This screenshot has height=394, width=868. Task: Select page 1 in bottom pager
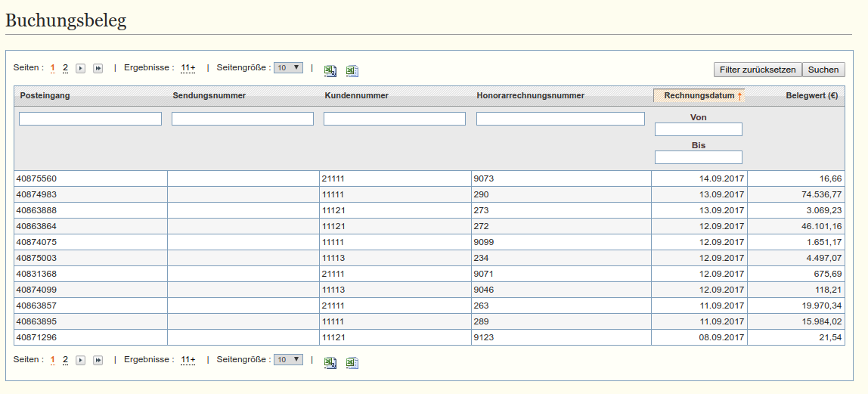coord(53,360)
